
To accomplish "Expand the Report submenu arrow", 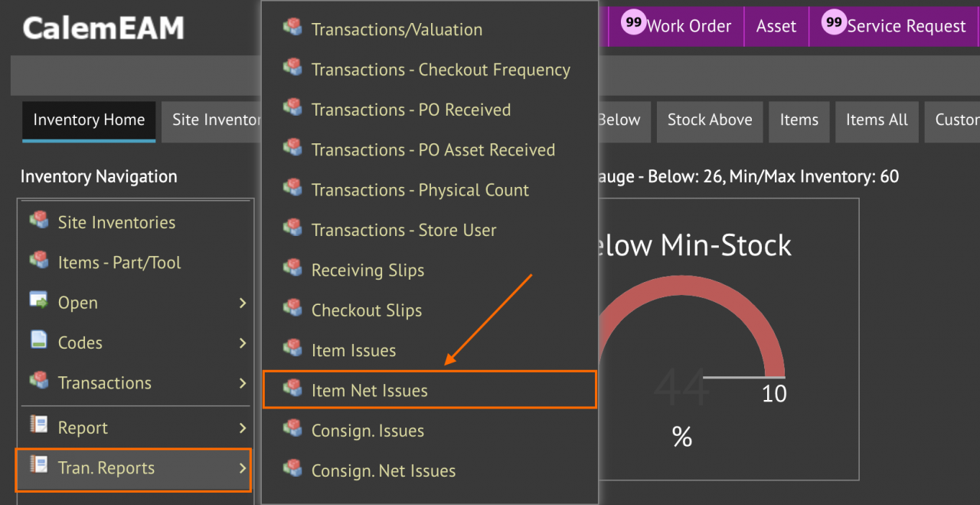I will pos(243,428).
